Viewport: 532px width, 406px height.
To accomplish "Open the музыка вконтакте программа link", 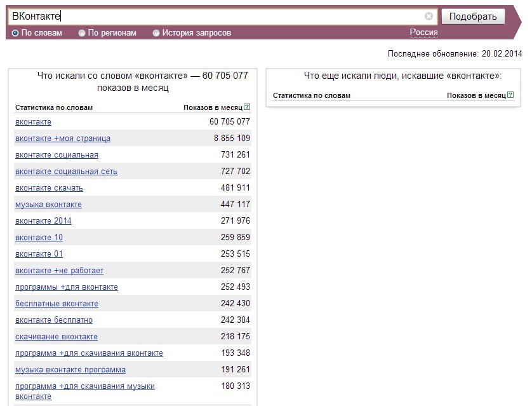I will click(70, 370).
